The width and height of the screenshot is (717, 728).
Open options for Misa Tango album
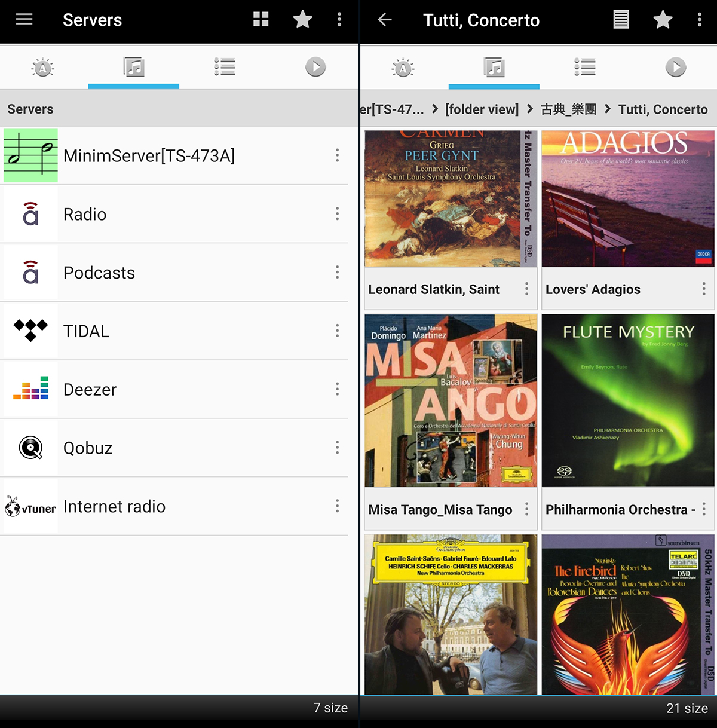(526, 509)
